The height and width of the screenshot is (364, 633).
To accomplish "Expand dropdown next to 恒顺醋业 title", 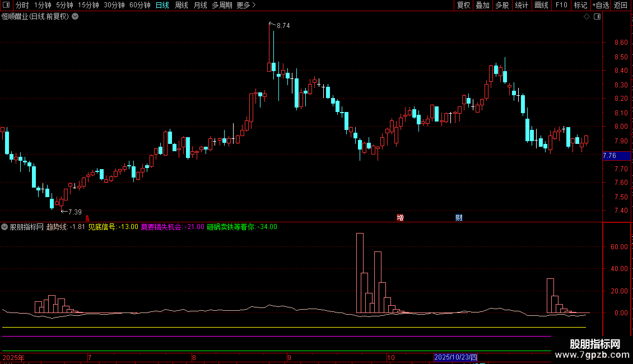I will click(x=75, y=17).
